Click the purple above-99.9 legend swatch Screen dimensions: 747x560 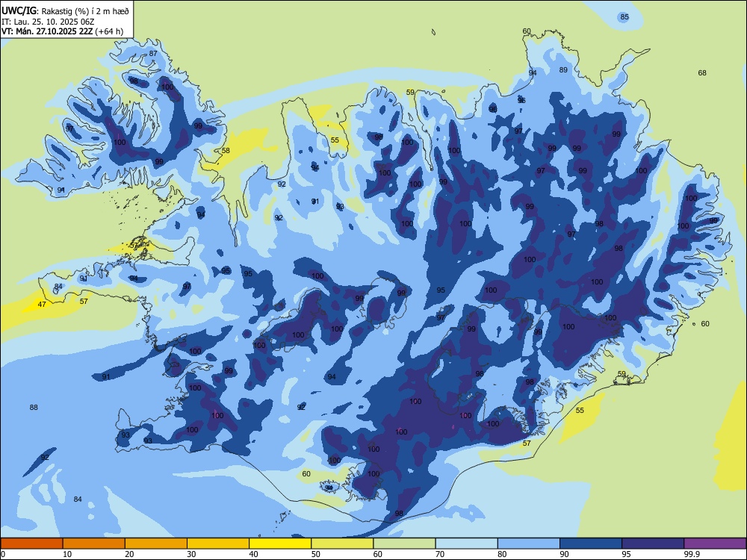(715, 544)
